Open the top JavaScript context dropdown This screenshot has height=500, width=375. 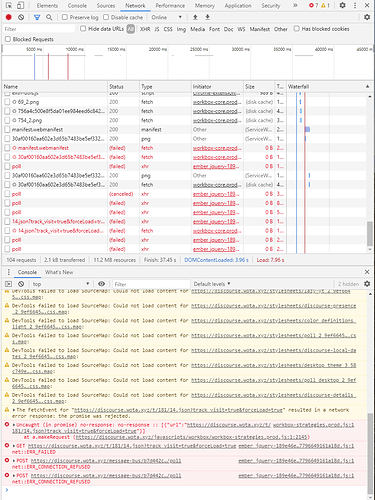(x=61, y=284)
